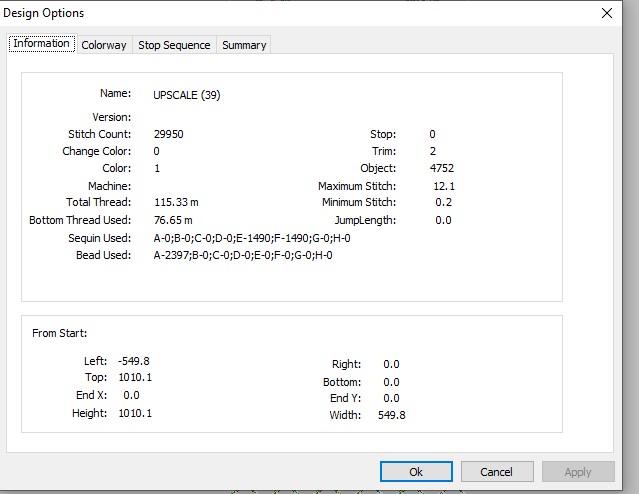Screen dimensions: 639x494
Task: Click the Design Options window title
Action: point(43,13)
